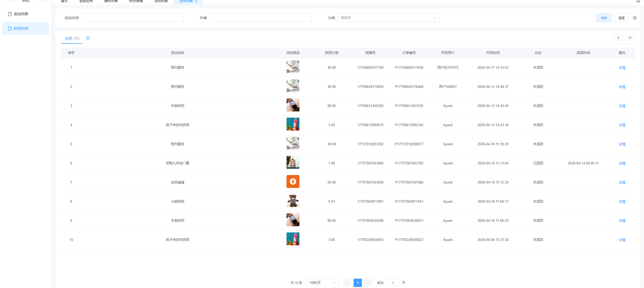Click activity name 小熊拼团
This screenshot has width=644, height=288.
click(178, 202)
